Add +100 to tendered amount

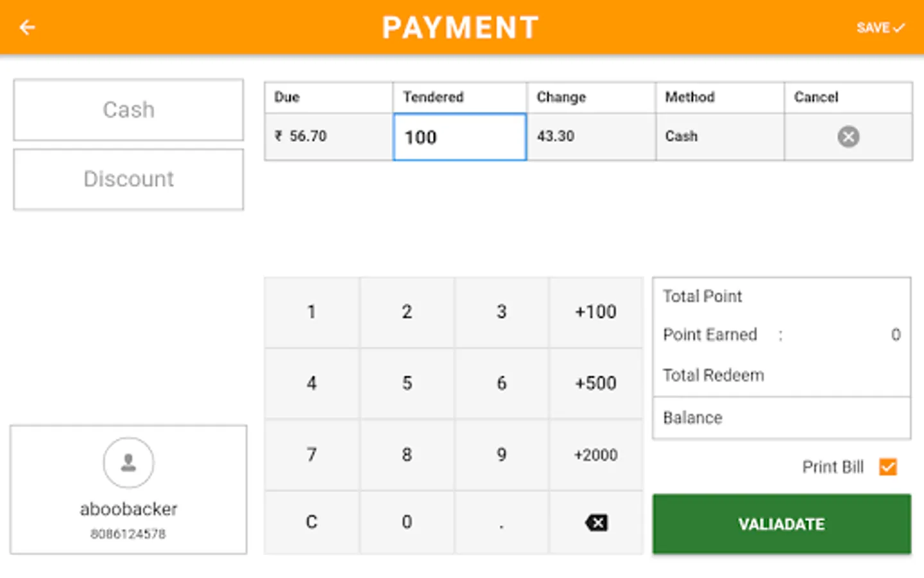pyautogui.click(x=595, y=312)
